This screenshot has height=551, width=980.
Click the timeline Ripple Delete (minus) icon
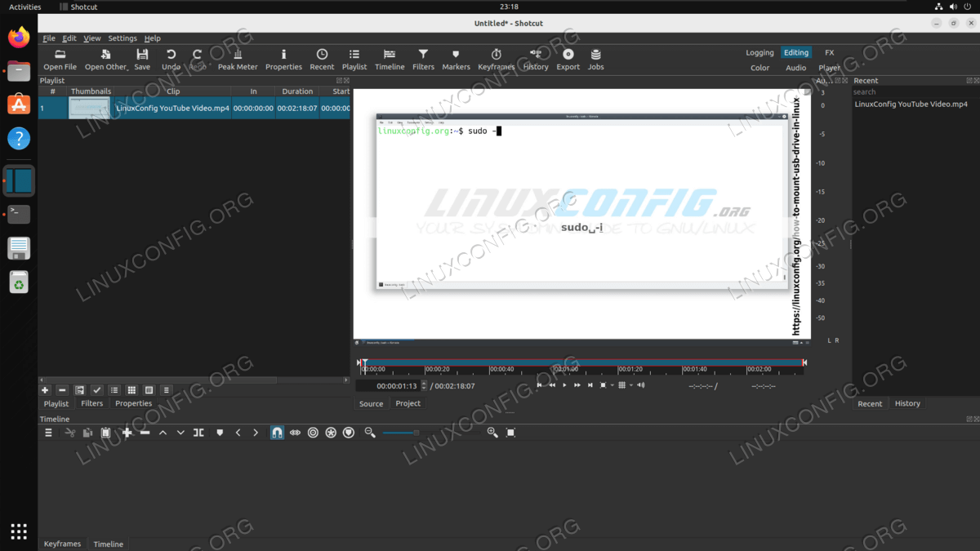(145, 433)
